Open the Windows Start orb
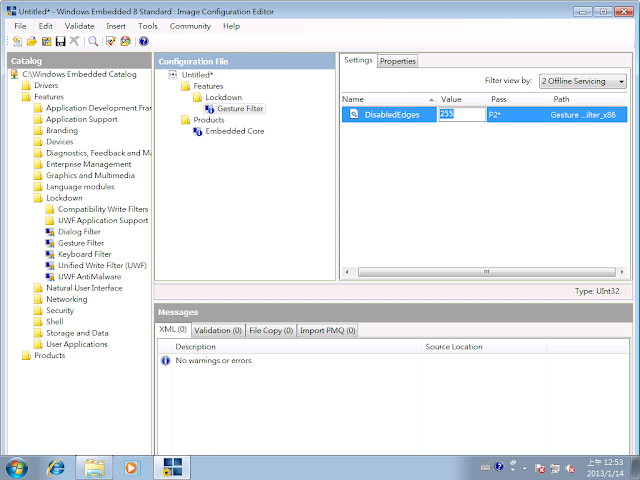Viewport: 640px width, 480px height. click(x=17, y=468)
